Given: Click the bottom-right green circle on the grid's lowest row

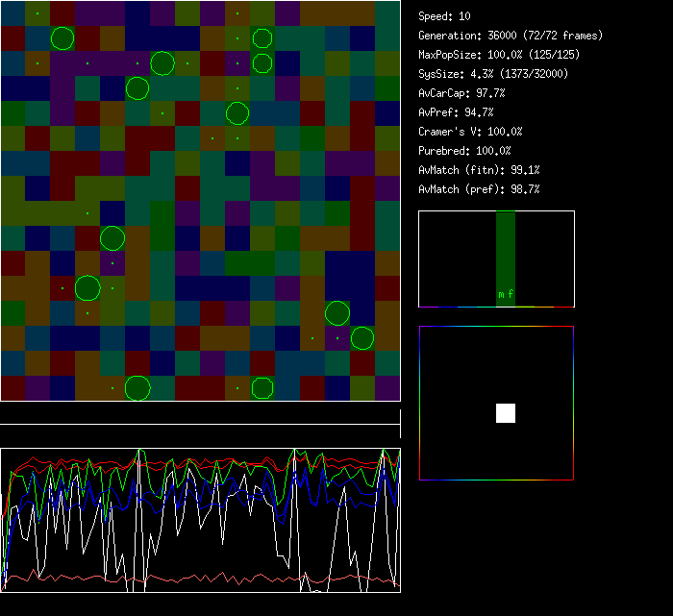Looking at the screenshot, I should point(262,388).
